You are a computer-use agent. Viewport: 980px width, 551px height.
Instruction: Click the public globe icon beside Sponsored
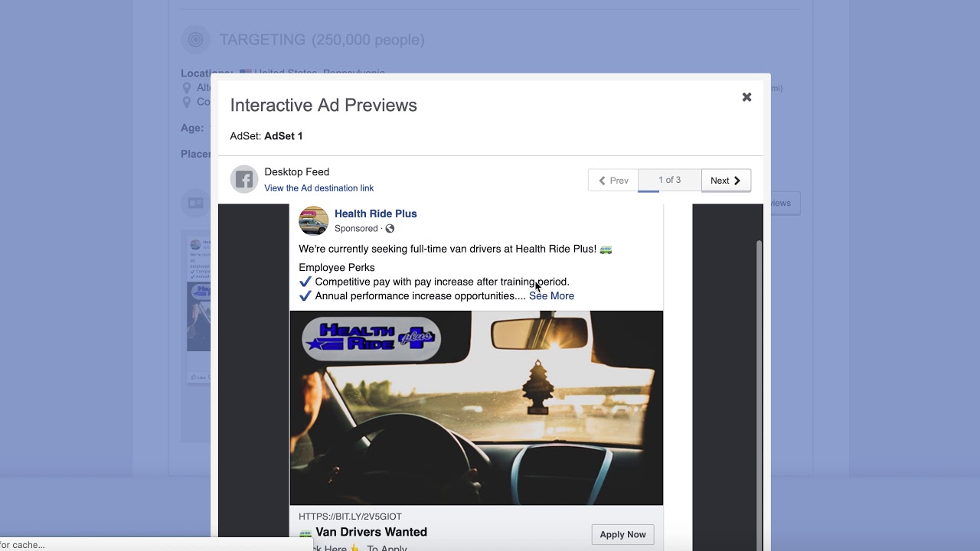(x=390, y=229)
